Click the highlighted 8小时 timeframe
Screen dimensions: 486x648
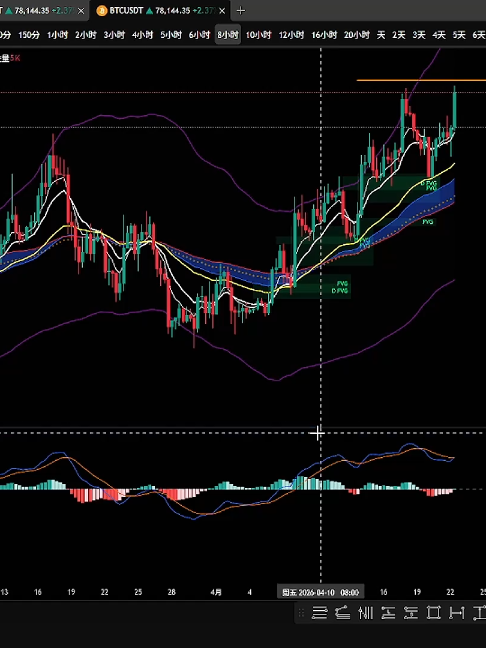tap(228, 35)
